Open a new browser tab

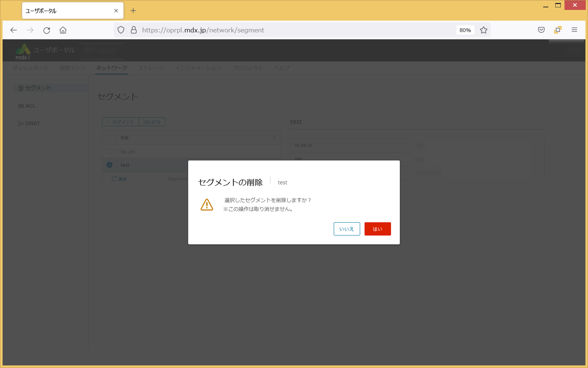[133, 10]
